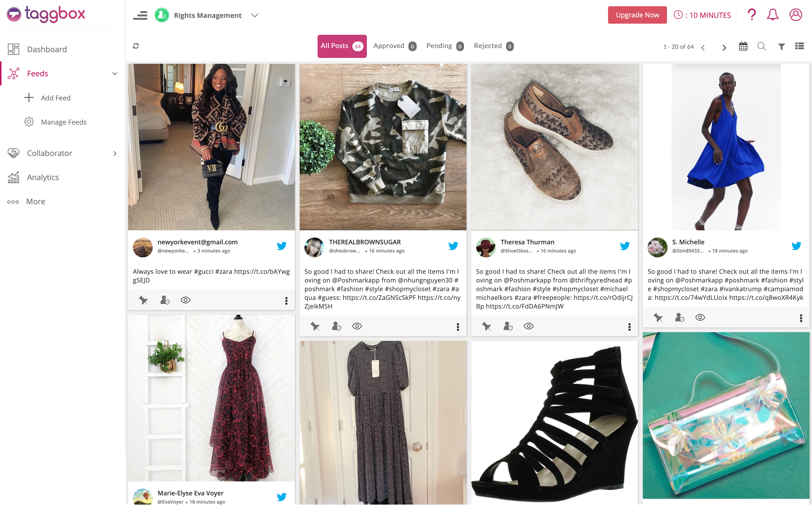Open the Michael Kors shoes image

(554, 147)
